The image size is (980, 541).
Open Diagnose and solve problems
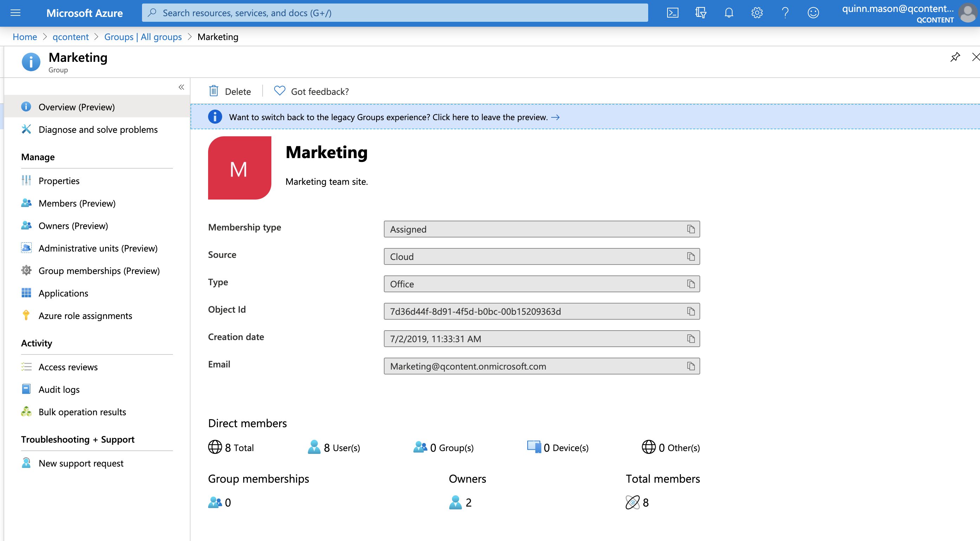point(97,129)
